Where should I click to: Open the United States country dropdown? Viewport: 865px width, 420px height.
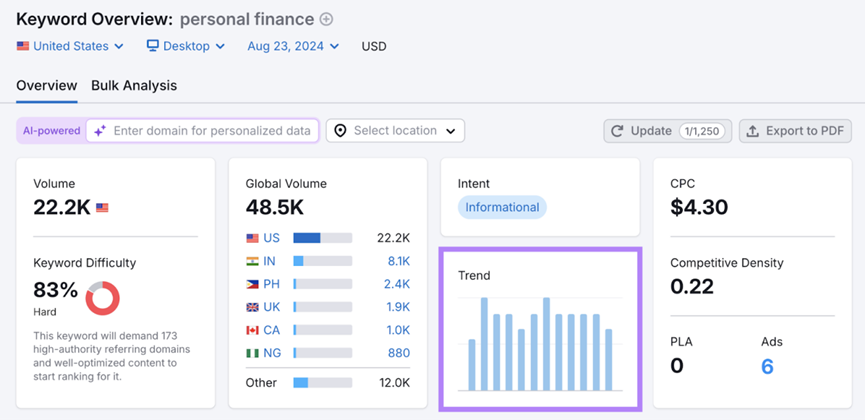click(x=70, y=46)
